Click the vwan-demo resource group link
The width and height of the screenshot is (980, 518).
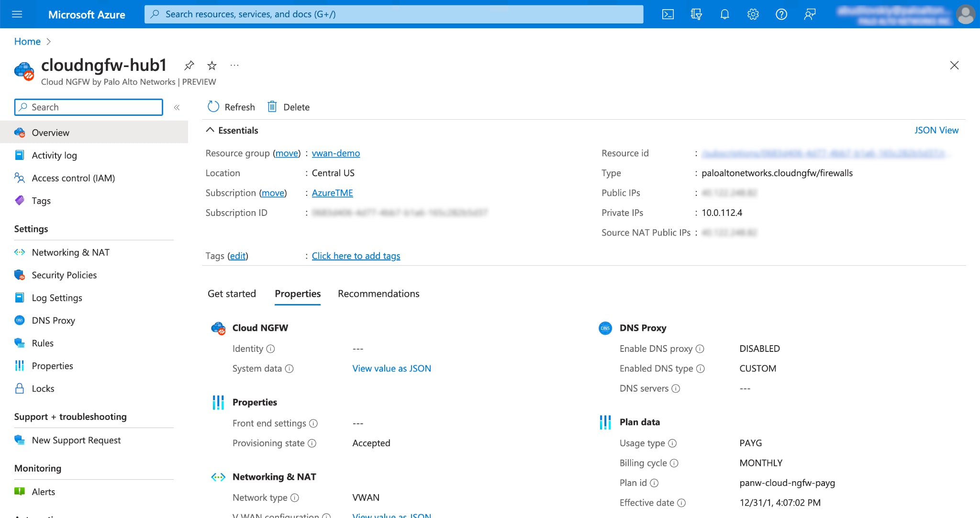point(335,153)
